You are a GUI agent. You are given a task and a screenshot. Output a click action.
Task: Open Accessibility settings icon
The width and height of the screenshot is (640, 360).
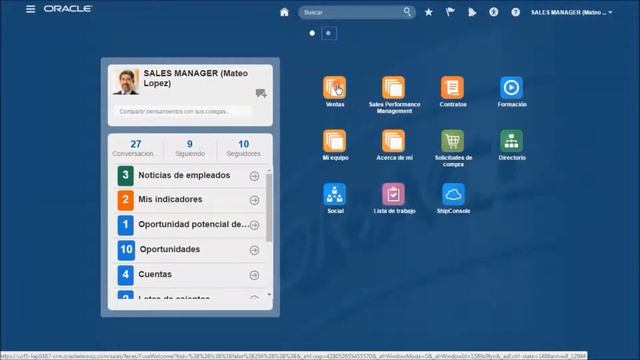pos(493,12)
